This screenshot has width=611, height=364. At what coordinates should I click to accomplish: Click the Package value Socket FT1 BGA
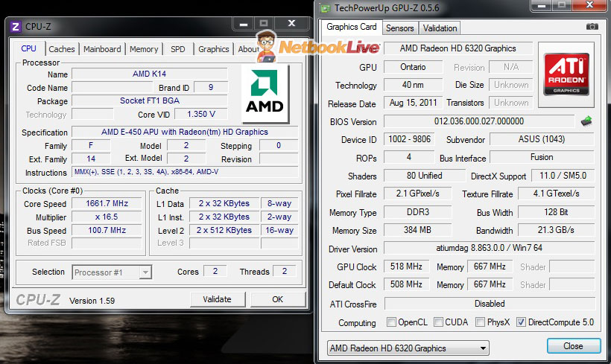click(150, 100)
